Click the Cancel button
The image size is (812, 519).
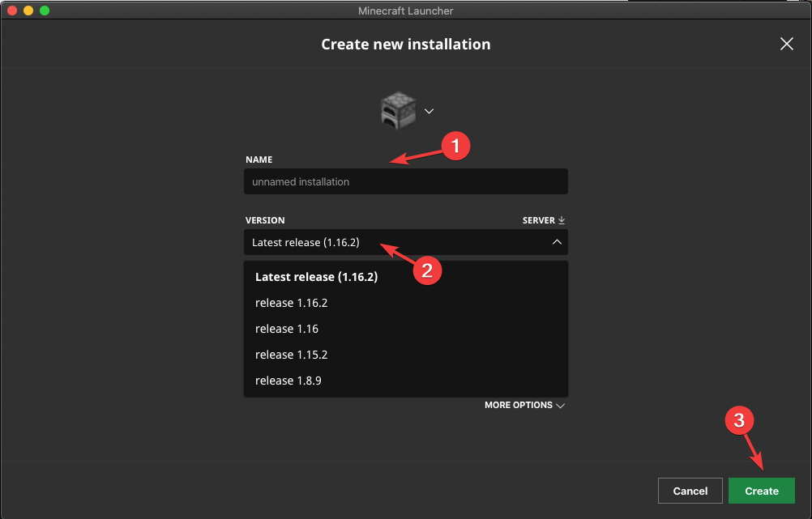(x=690, y=491)
